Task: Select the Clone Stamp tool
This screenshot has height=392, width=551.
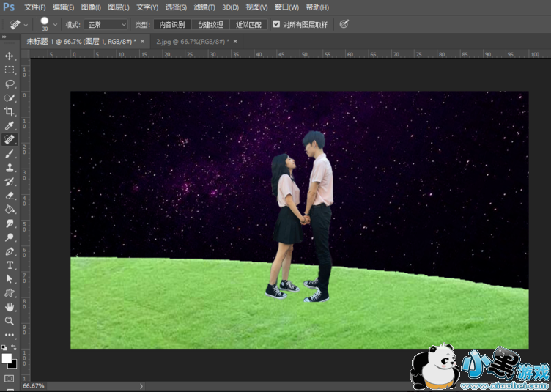Action: [x=10, y=168]
